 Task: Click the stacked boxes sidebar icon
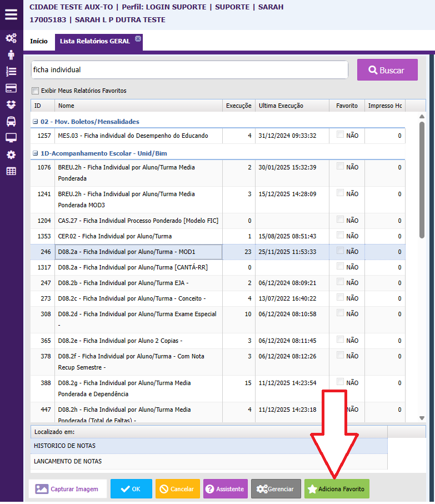[x=11, y=104]
